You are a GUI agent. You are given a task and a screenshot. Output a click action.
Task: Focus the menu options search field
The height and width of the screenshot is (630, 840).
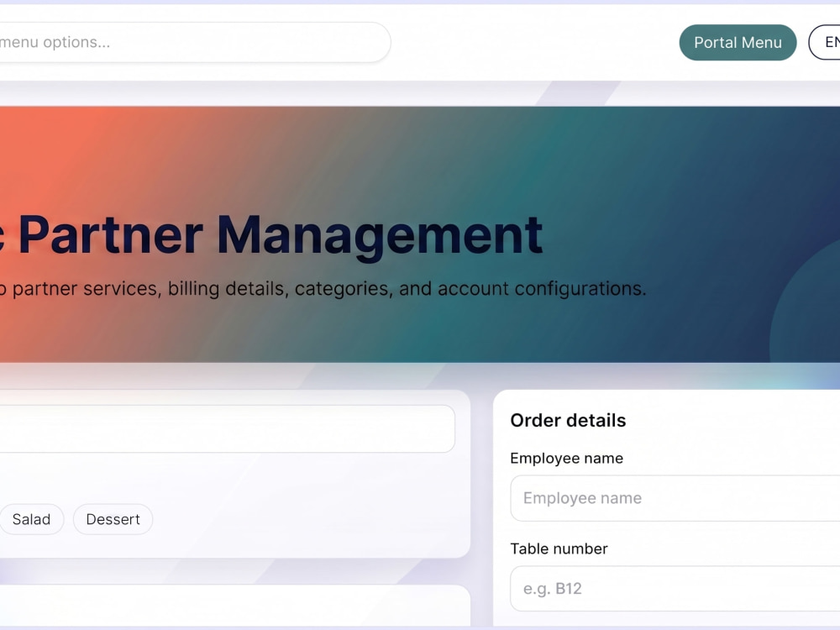195,42
